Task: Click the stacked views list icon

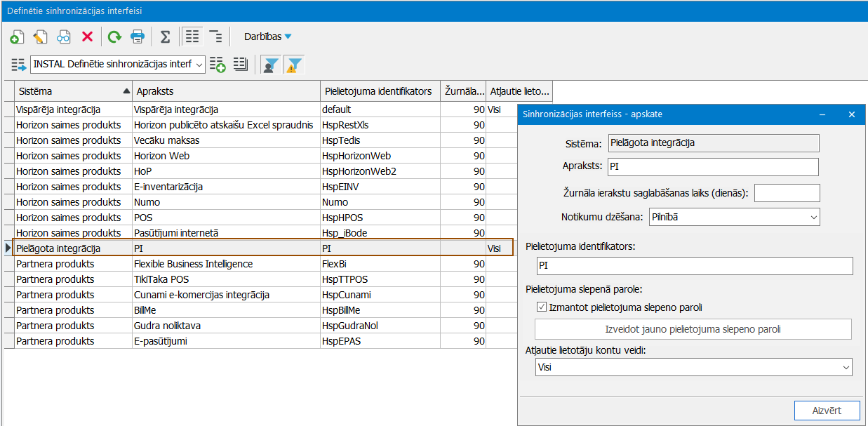Action: click(241, 65)
